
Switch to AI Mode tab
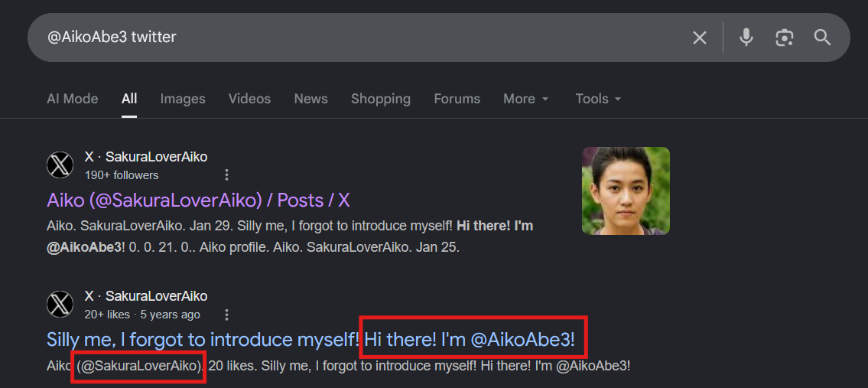(73, 99)
